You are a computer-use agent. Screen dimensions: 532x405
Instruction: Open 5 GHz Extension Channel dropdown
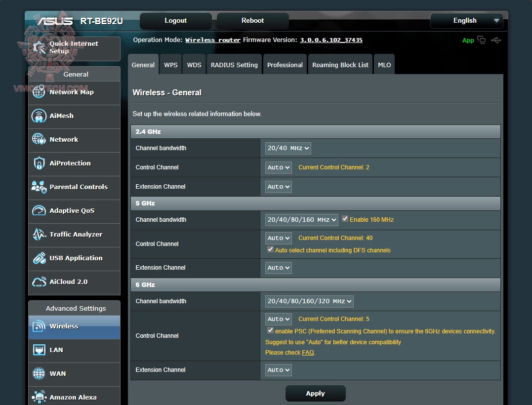[278, 268]
